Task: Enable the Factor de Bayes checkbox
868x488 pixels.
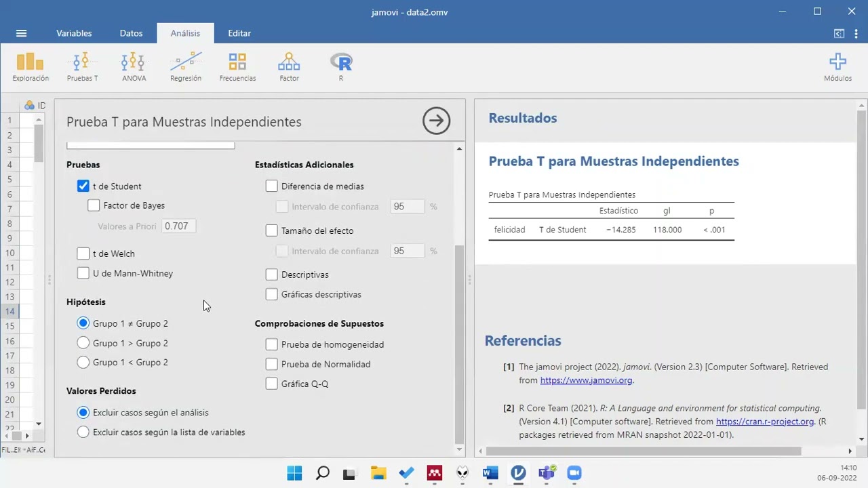Action: coord(94,205)
